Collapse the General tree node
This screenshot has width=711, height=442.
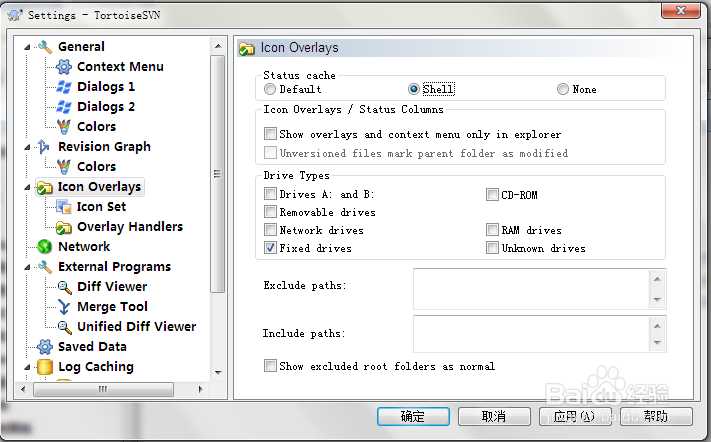27,47
